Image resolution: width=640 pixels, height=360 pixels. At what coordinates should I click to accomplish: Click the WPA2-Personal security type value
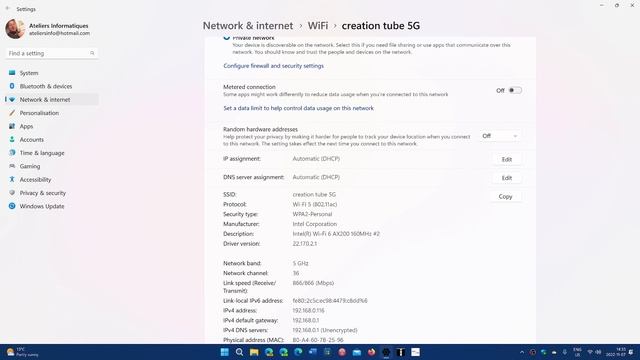pyautogui.click(x=312, y=214)
